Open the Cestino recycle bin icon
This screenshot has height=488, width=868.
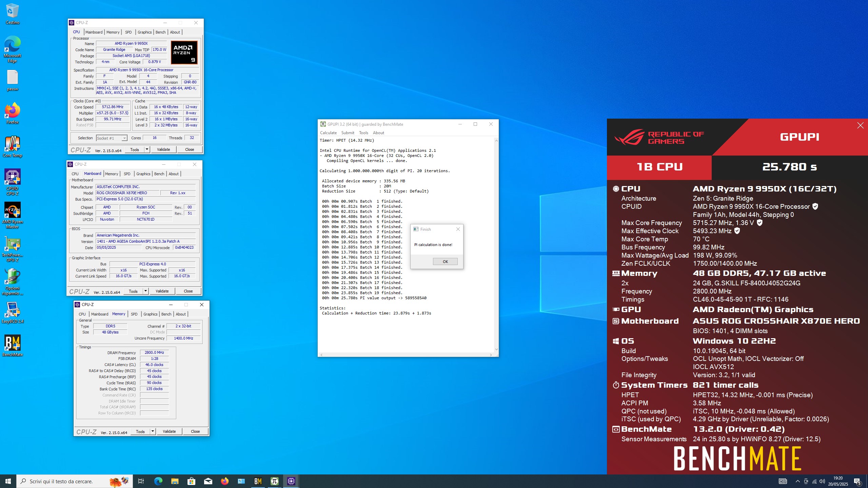12,14
